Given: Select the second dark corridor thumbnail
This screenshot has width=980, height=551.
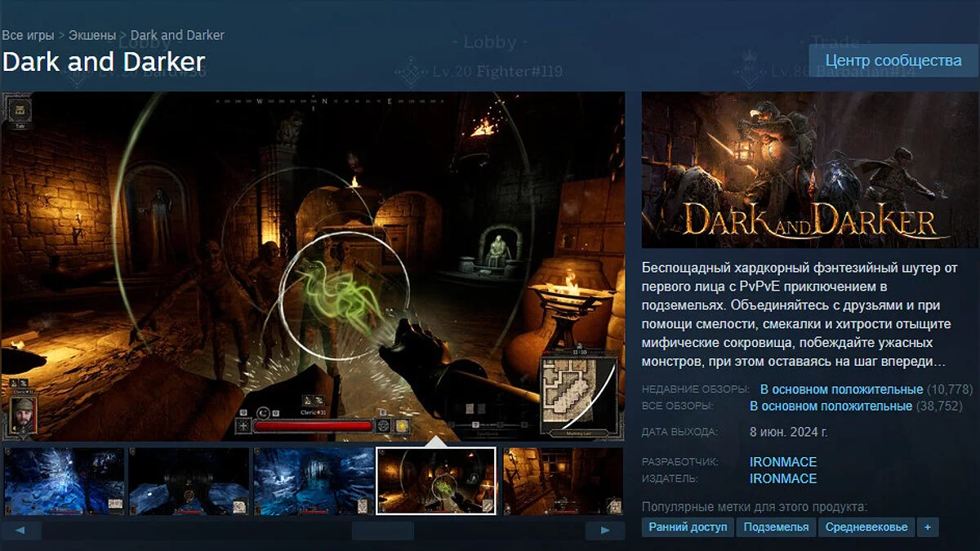Looking at the screenshot, I should 189,481.
